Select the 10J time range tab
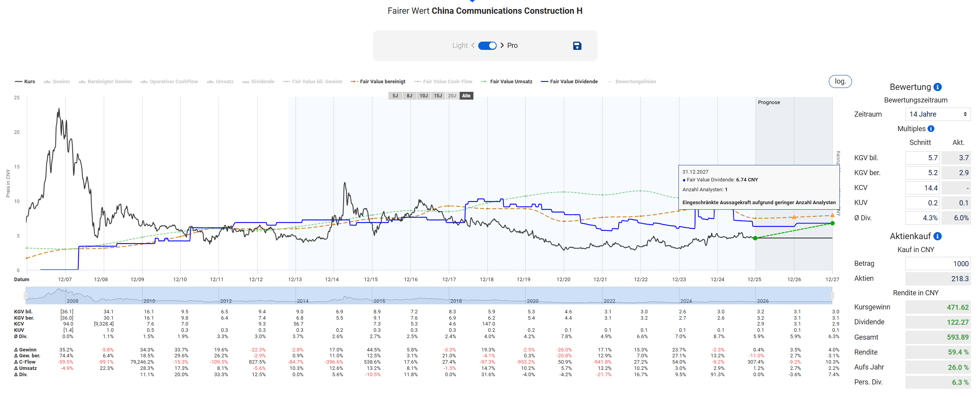This screenshot has height=397, width=980. [423, 96]
